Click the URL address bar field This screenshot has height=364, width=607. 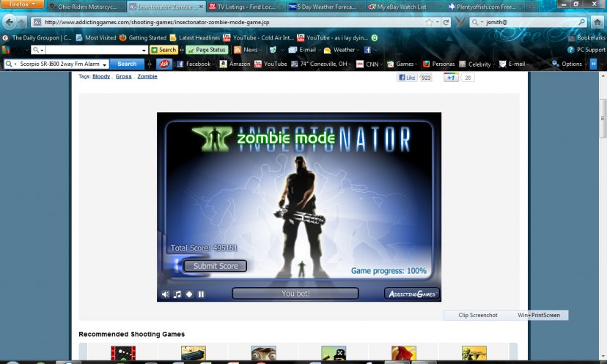click(220, 22)
